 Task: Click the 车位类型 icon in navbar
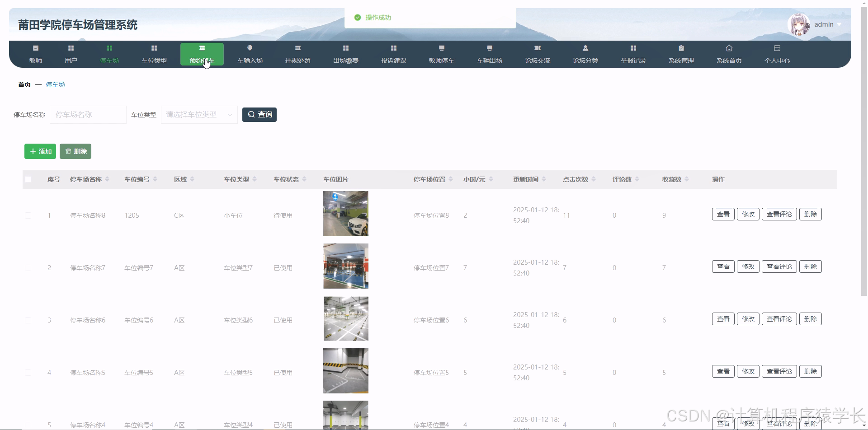tap(154, 48)
